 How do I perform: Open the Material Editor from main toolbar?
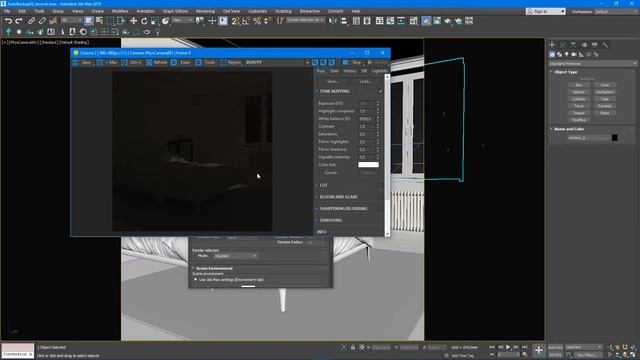click(x=414, y=21)
